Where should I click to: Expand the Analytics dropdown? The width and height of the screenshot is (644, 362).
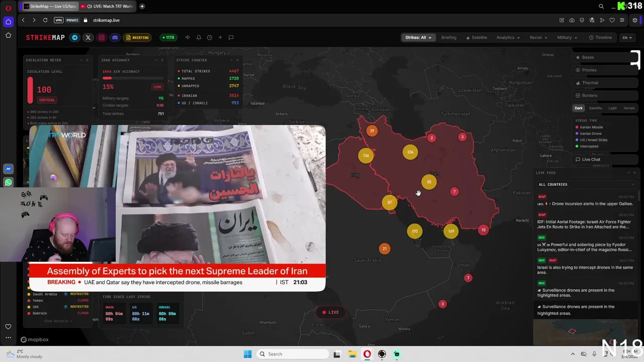pyautogui.click(x=508, y=37)
